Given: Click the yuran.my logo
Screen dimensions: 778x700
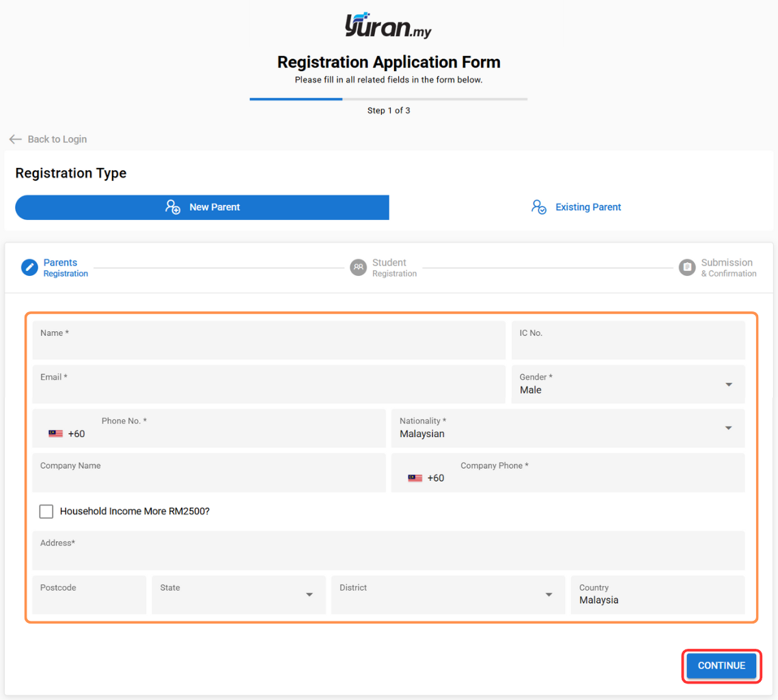Looking at the screenshot, I should coord(388,26).
